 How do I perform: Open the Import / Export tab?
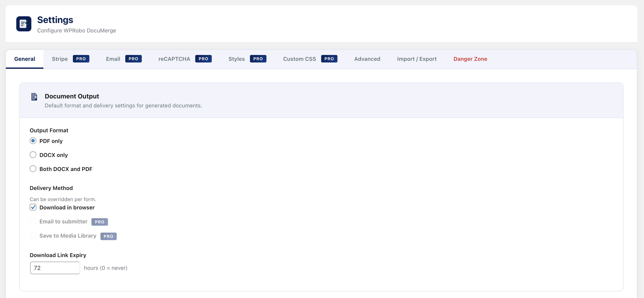(417, 59)
